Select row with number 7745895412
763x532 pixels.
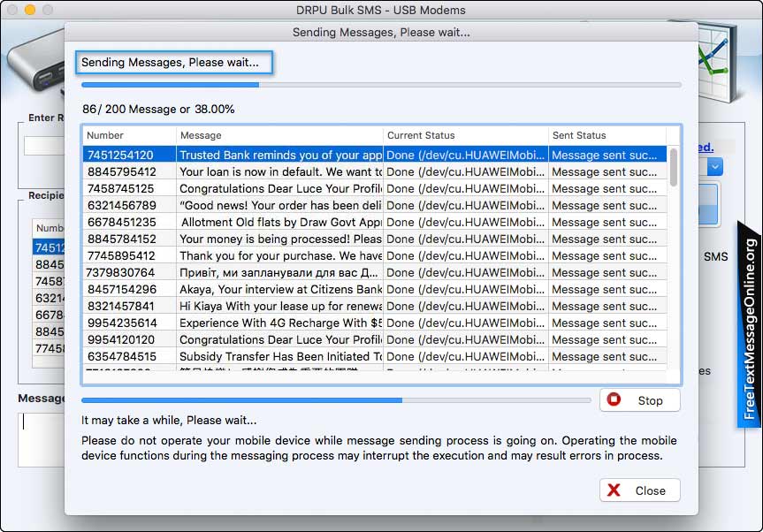[x=375, y=255]
